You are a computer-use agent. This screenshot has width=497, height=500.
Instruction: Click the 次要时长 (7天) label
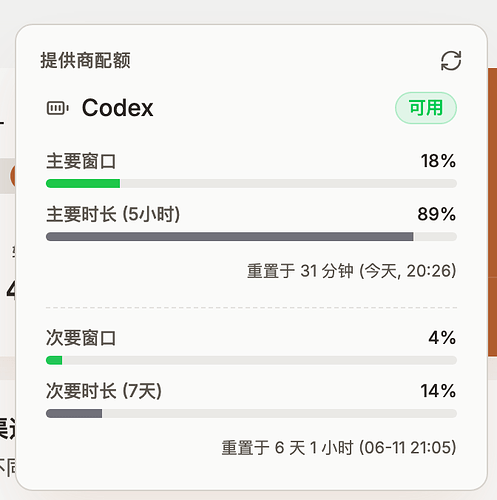click(104, 391)
